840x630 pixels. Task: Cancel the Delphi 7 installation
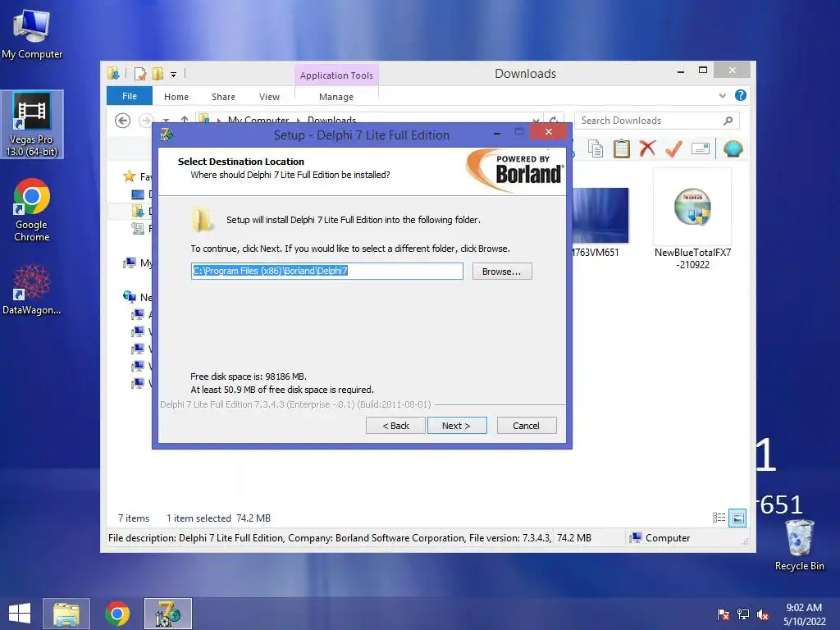click(x=527, y=426)
